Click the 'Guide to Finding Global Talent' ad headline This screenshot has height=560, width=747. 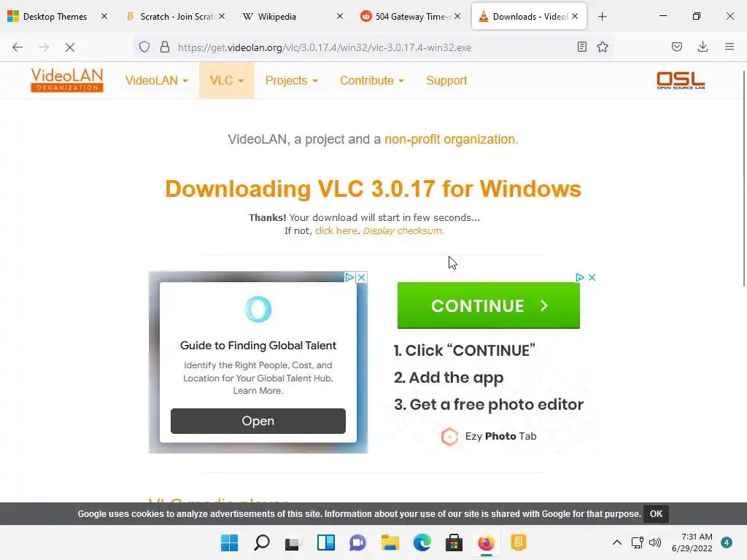click(x=258, y=345)
